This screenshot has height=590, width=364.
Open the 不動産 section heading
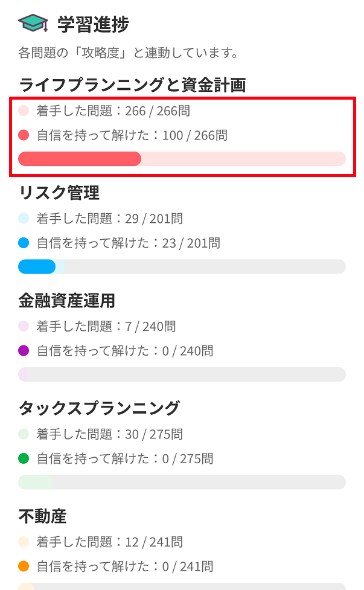click(x=42, y=516)
